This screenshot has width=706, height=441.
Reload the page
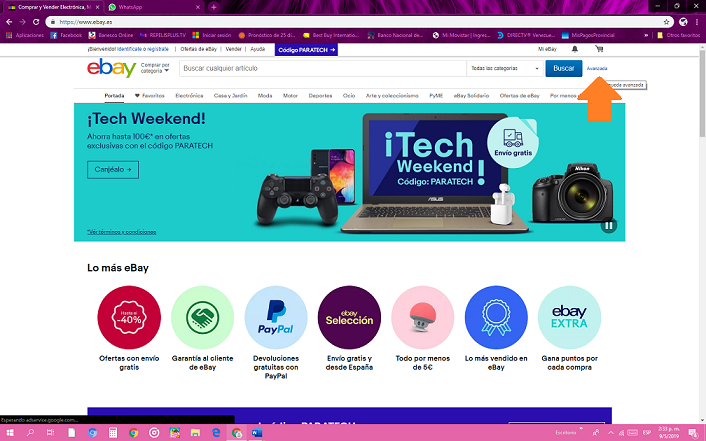click(x=36, y=22)
